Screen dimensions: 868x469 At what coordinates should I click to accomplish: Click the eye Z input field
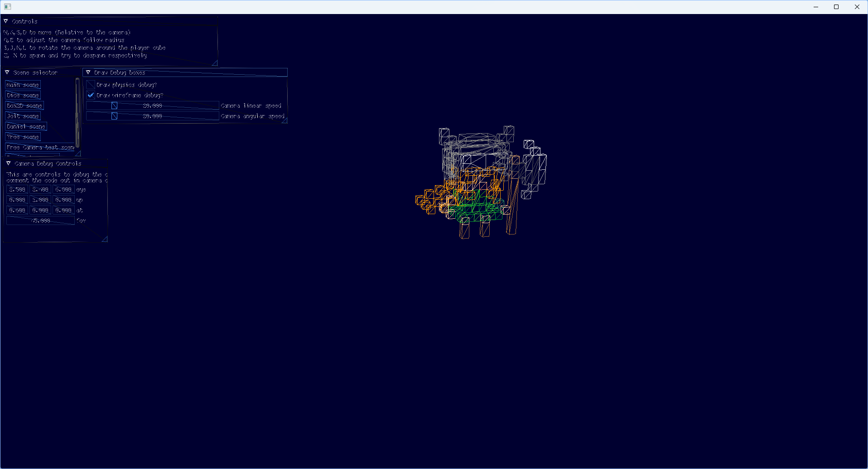[x=63, y=189]
